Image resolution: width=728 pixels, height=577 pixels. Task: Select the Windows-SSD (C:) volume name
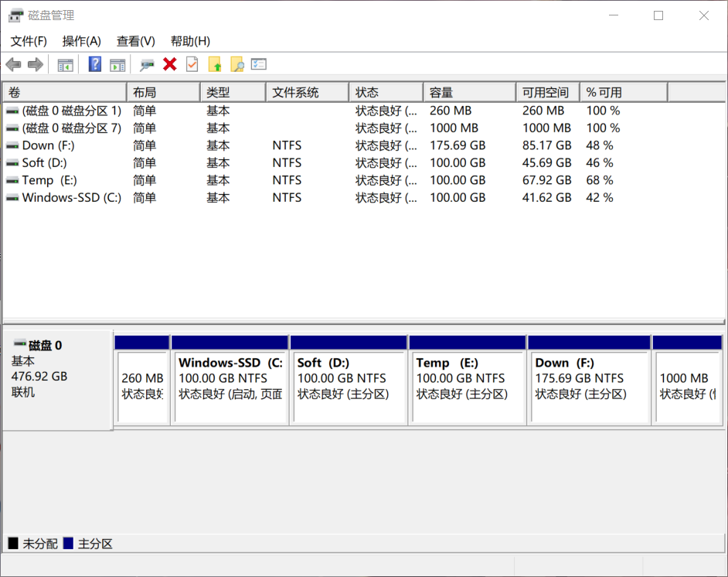(x=72, y=198)
